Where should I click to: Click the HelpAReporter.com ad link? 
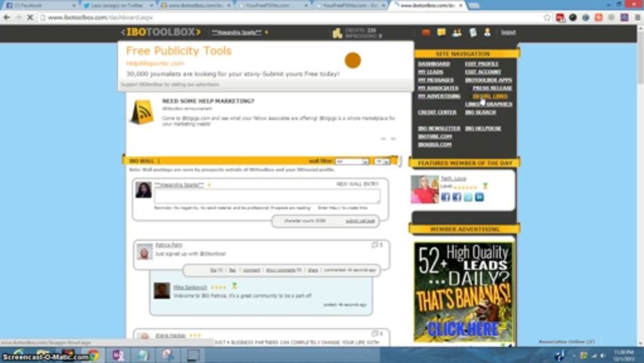[x=155, y=64]
